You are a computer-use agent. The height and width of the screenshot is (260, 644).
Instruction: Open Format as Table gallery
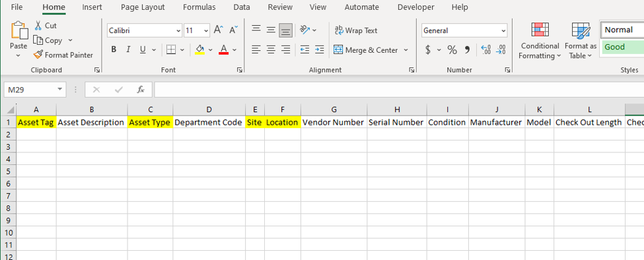[581, 41]
